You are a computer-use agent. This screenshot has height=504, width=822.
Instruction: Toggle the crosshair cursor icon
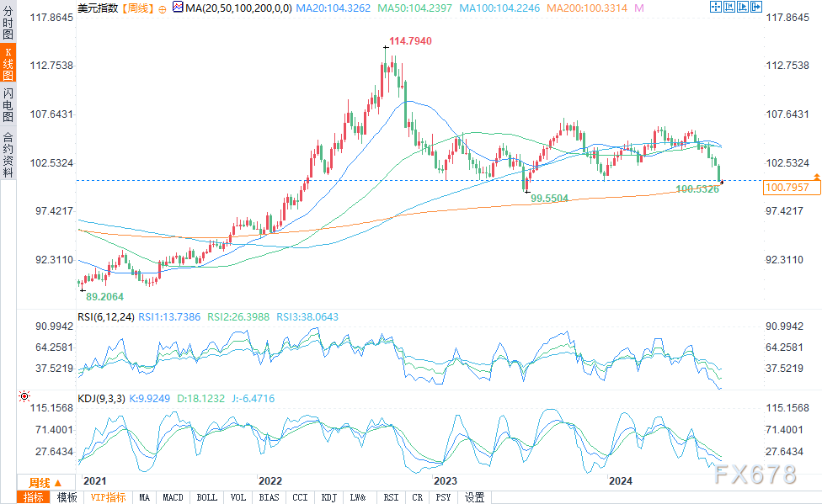716,7
